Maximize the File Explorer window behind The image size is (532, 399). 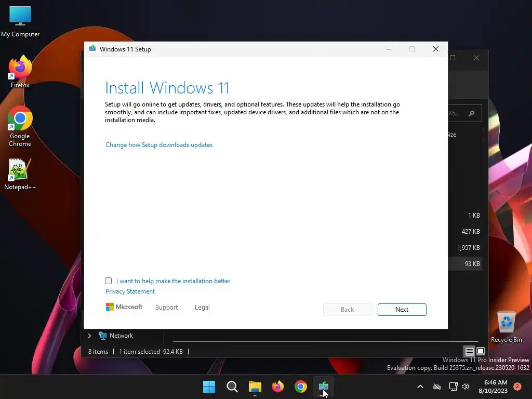point(453,58)
